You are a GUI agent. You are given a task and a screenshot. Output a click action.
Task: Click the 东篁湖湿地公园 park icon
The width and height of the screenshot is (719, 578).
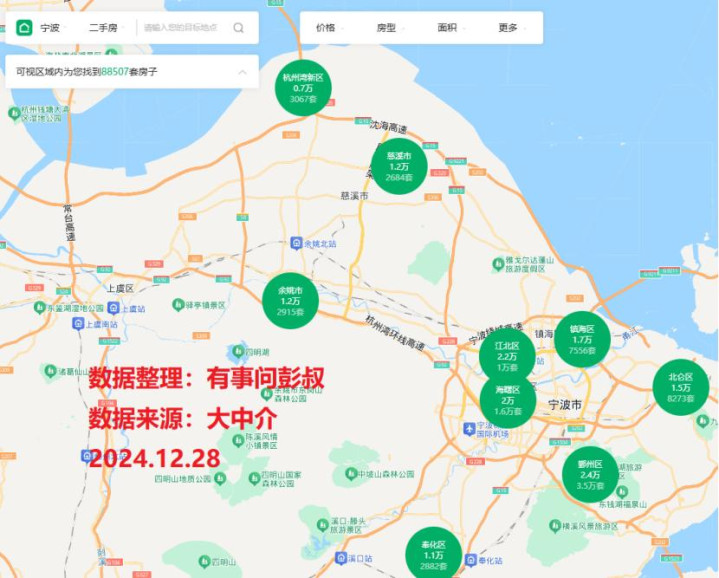point(40,307)
